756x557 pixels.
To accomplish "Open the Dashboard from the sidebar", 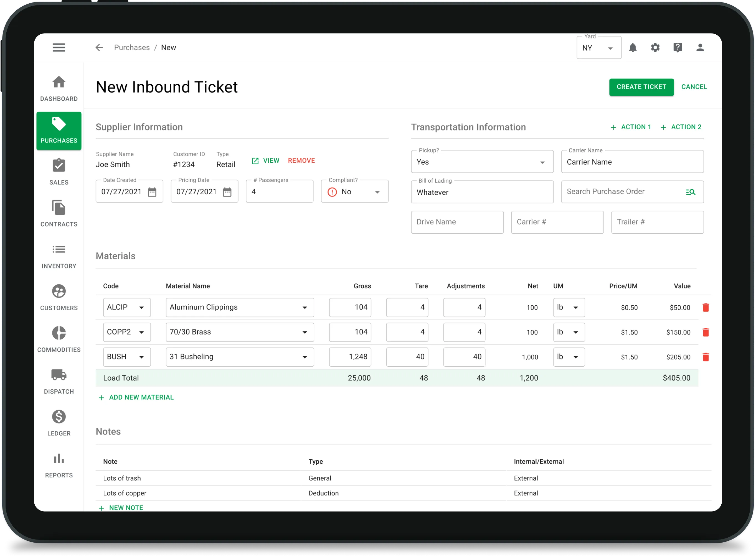I will [x=59, y=88].
